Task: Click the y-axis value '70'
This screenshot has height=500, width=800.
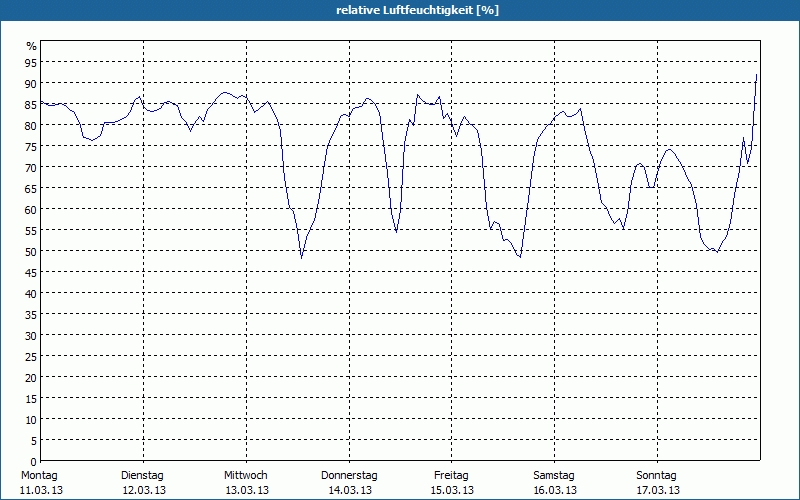Action: [31, 167]
